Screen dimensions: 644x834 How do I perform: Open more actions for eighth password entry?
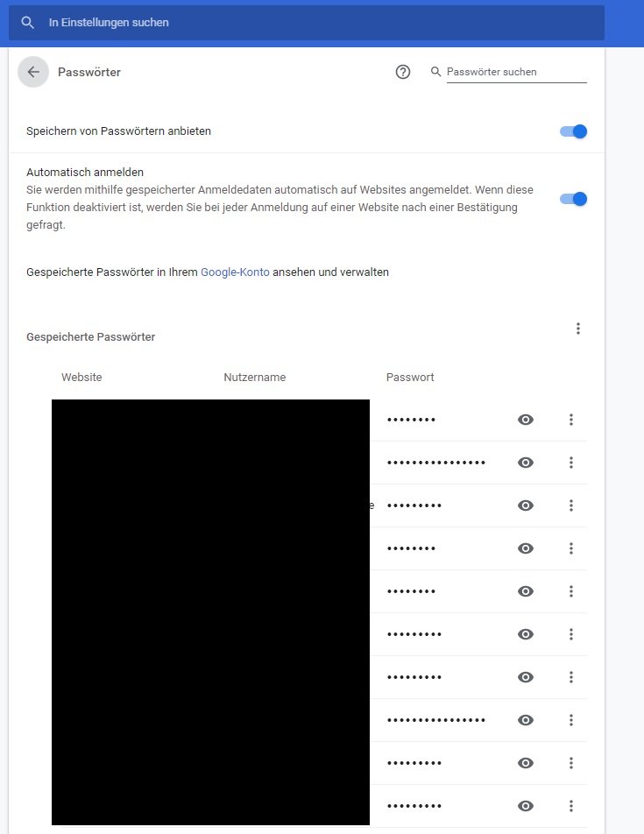click(x=571, y=720)
